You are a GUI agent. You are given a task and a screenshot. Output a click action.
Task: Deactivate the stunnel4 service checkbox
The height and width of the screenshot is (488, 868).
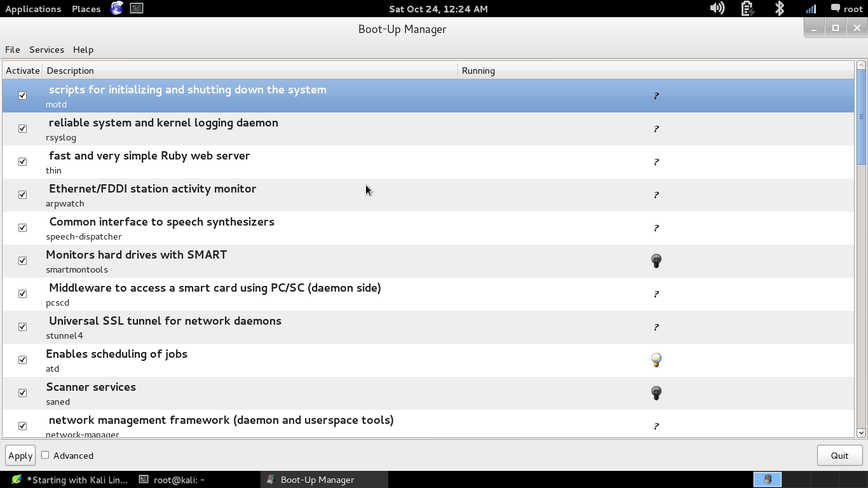coord(23,327)
